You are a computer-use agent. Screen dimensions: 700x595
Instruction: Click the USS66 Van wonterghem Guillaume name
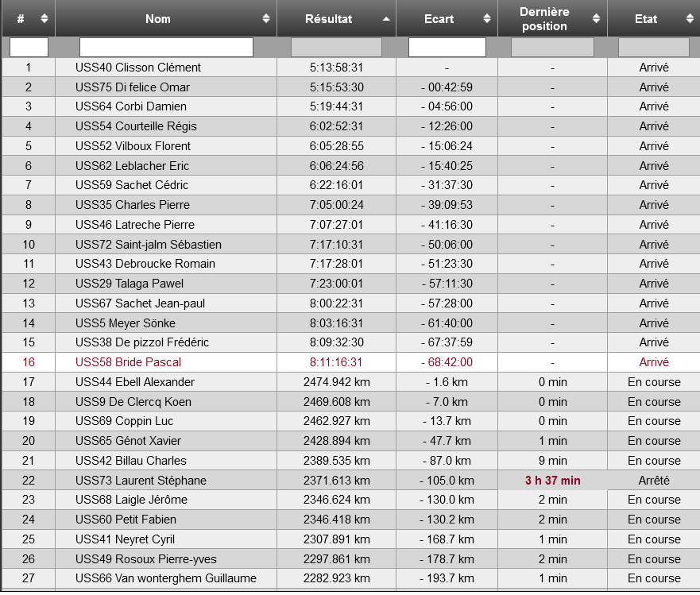(x=166, y=578)
